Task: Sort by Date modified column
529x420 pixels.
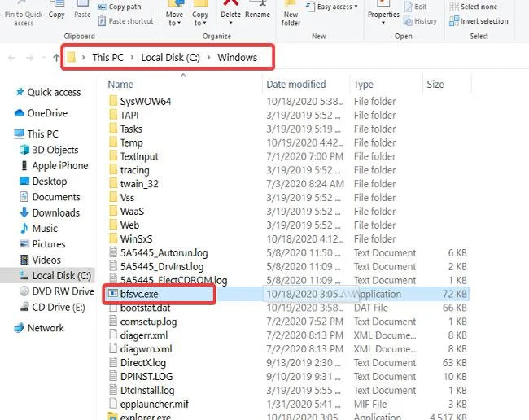Action: pyautogui.click(x=296, y=85)
